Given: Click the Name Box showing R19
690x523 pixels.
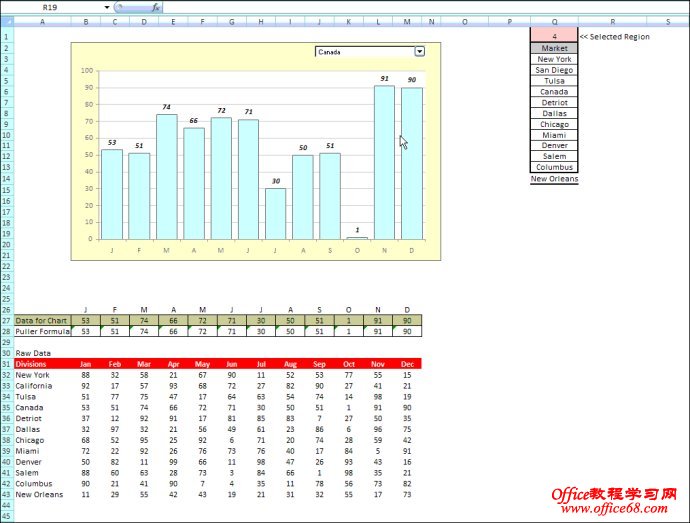Looking at the screenshot, I should (50, 7).
